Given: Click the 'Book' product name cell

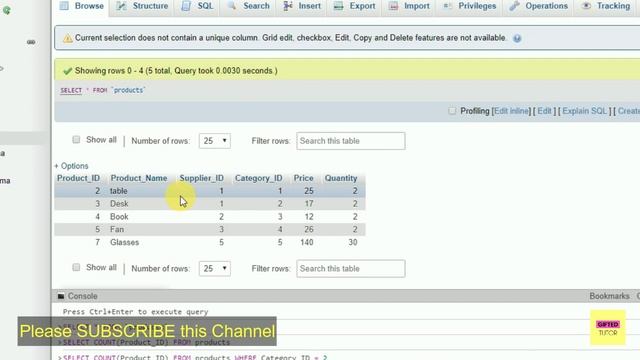Looking at the screenshot, I should point(119,216).
